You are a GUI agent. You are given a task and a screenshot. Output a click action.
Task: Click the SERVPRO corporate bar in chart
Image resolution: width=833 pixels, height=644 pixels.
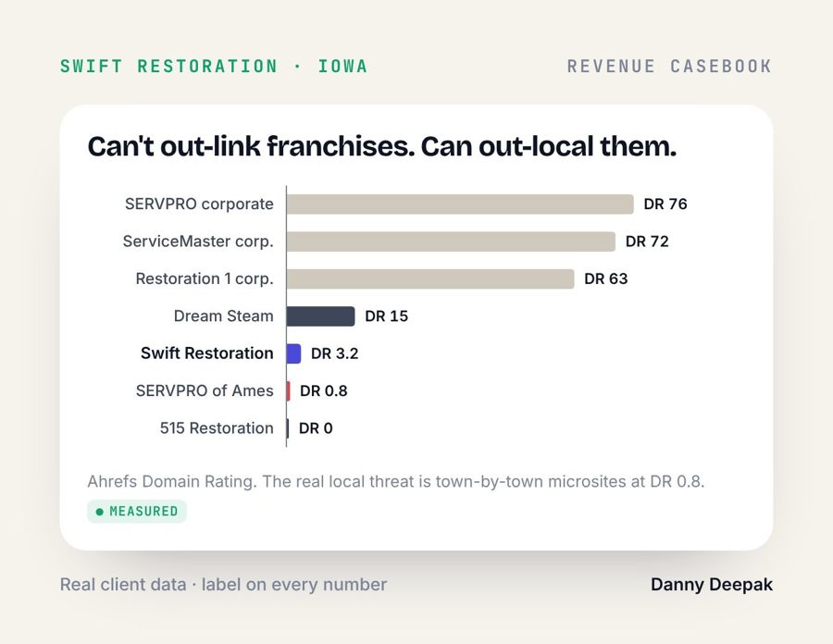[x=460, y=204]
